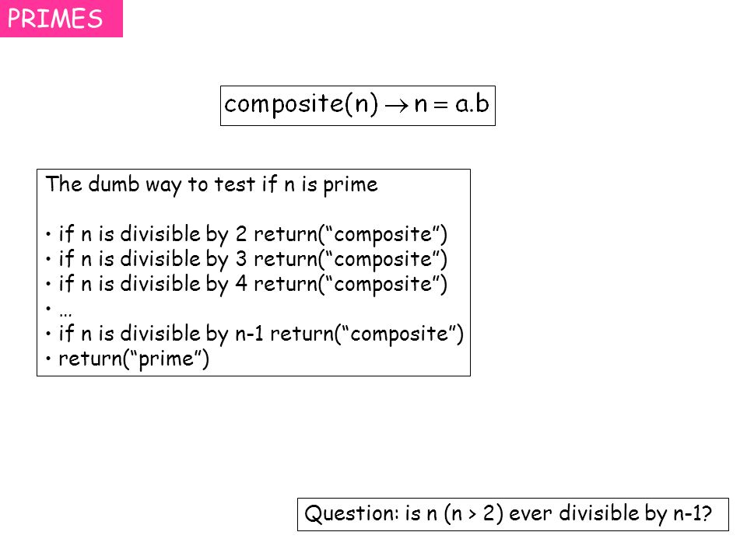Click the word 'prime' in the heading line
The image size is (747, 560).
tap(350, 186)
